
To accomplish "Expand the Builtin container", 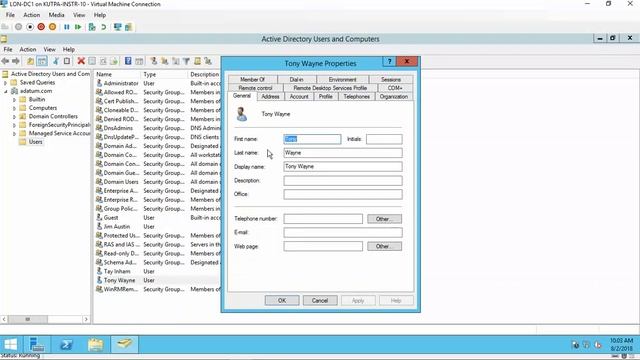I will (14, 100).
